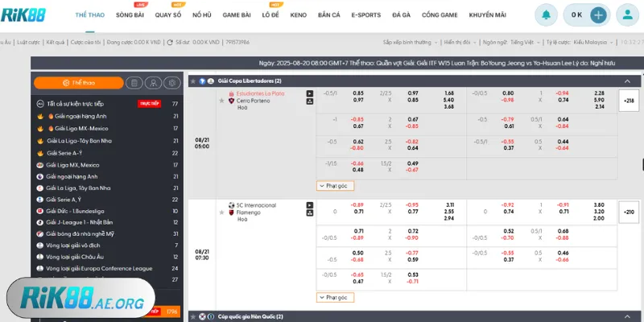
Task: Favorite the Giải Copa Libertadores league star
Action: pyautogui.click(x=192, y=81)
